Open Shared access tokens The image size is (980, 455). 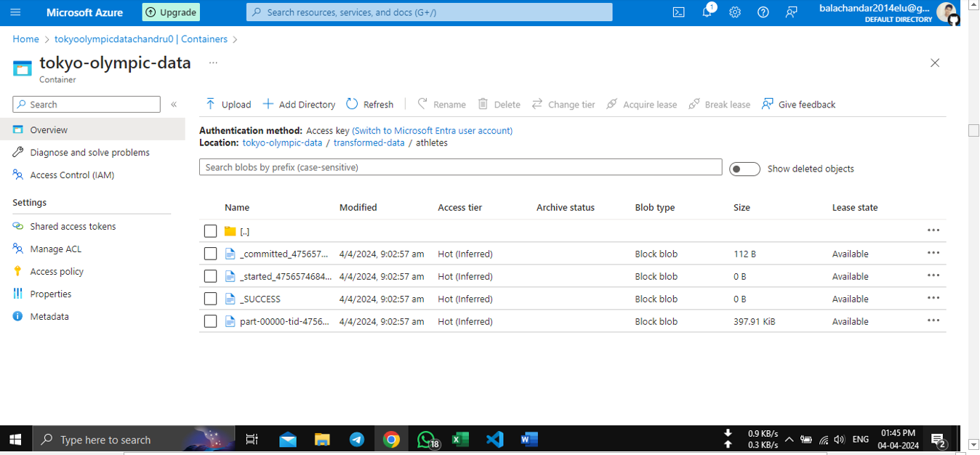tap(73, 227)
